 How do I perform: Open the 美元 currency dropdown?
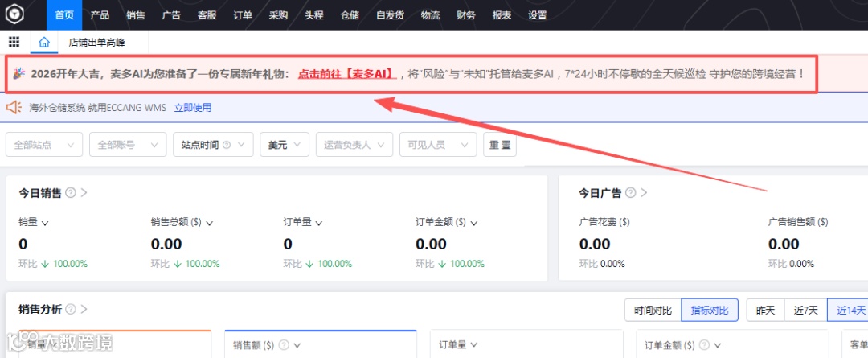pyautogui.click(x=285, y=145)
